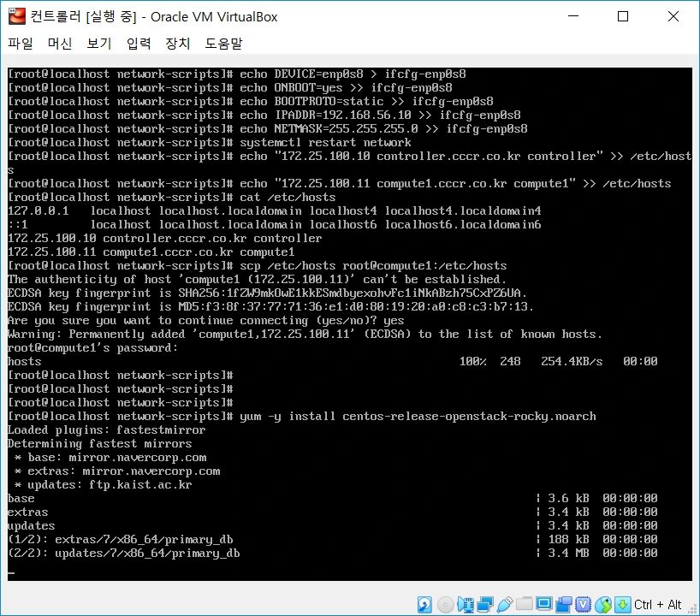Close the VirtualBox VM window

tap(673, 16)
